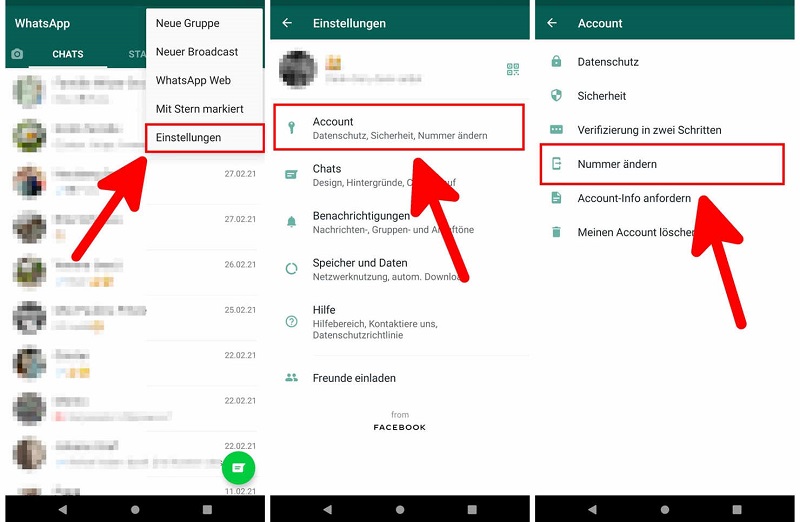Tap the chat bubble icon beside Chats
This screenshot has width=800, height=522.
click(x=291, y=175)
